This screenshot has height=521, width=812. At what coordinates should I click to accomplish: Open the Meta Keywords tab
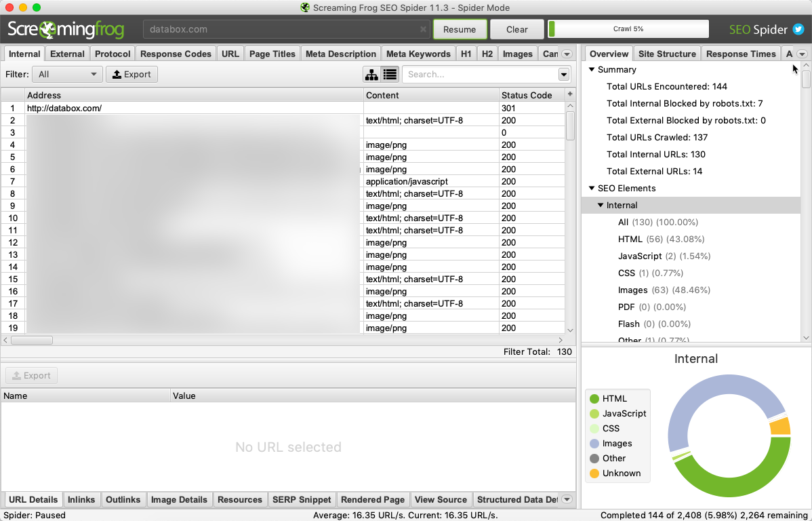418,54
